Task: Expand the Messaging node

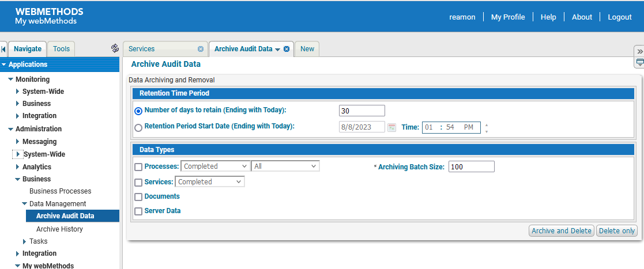Action: coord(18,142)
